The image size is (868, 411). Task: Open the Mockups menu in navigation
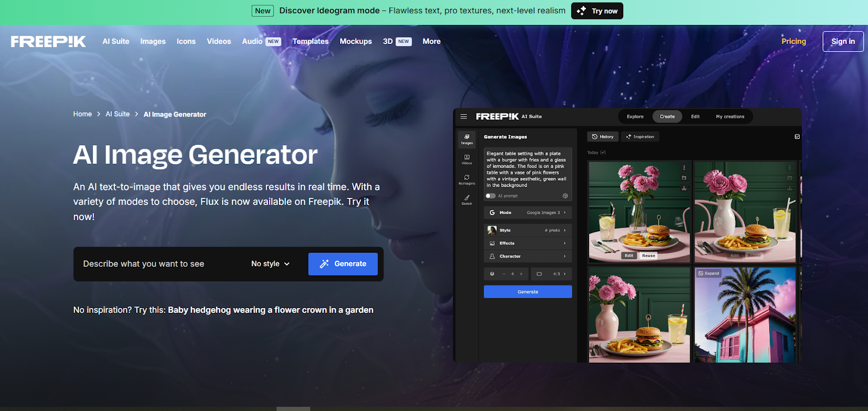click(x=356, y=41)
